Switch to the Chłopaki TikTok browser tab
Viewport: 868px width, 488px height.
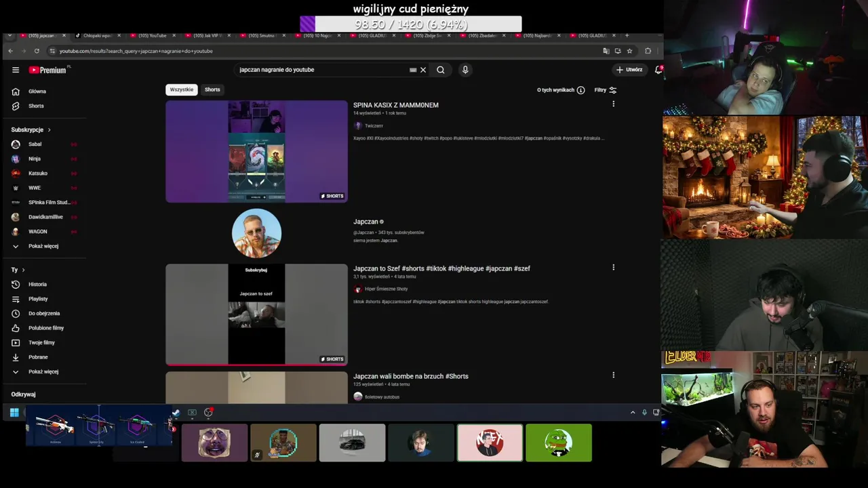97,35
